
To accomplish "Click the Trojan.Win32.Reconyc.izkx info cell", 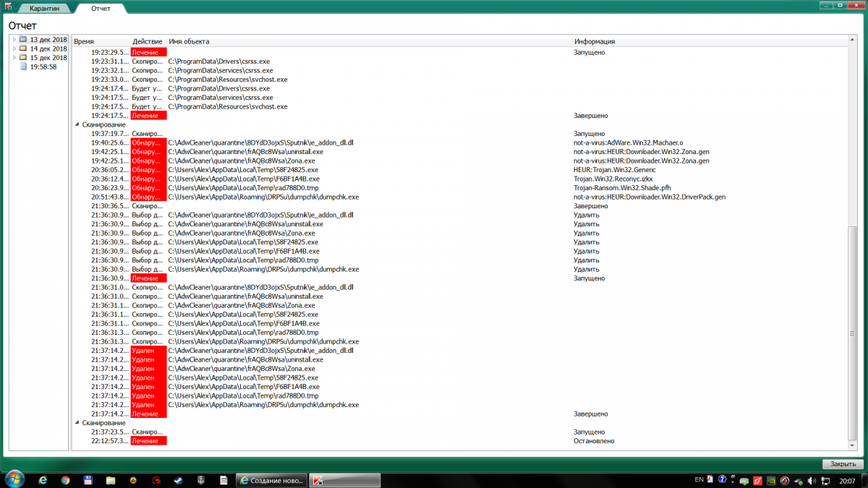I will [611, 179].
